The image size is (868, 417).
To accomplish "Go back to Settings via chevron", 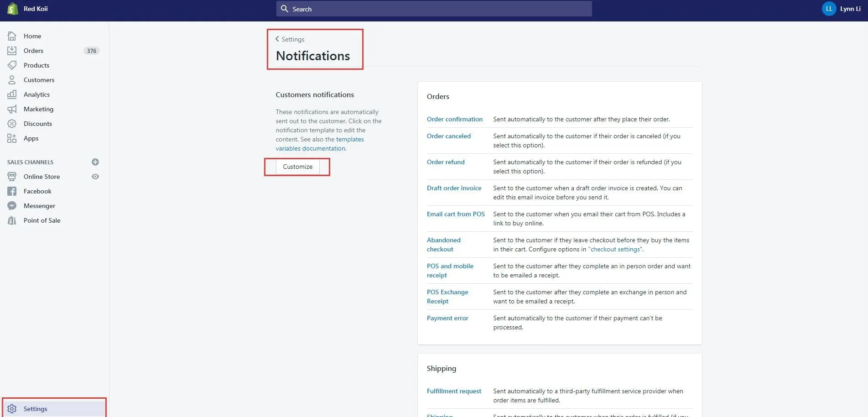I will 277,39.
